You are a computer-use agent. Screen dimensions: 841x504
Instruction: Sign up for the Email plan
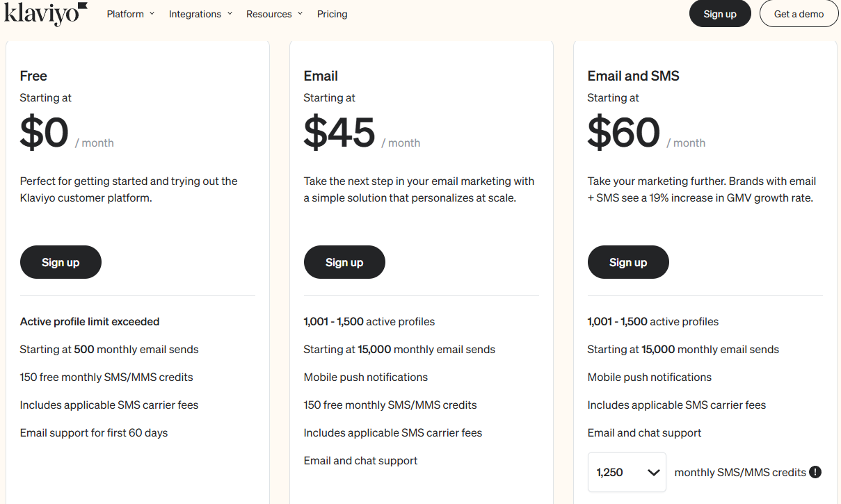[x=344, y=262]
